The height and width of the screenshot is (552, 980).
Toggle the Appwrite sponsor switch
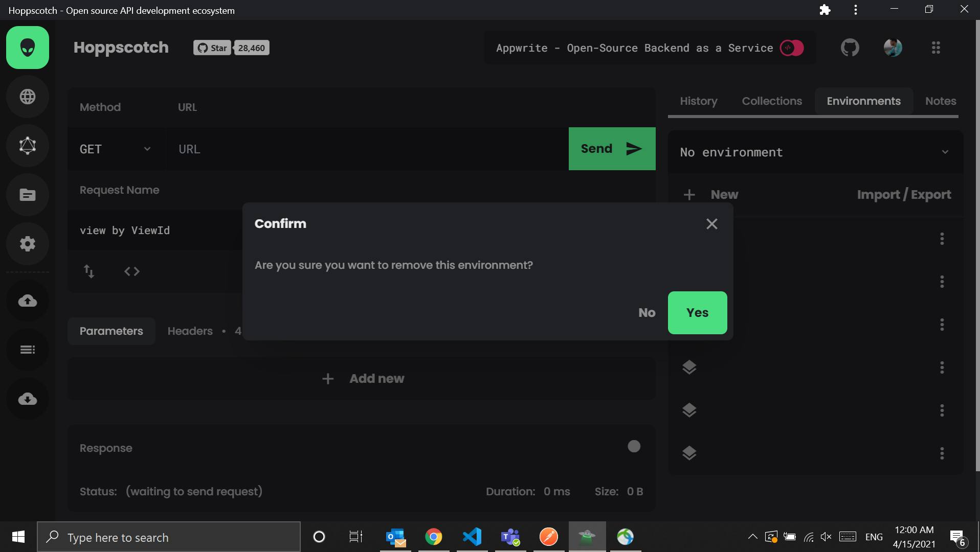792,48
